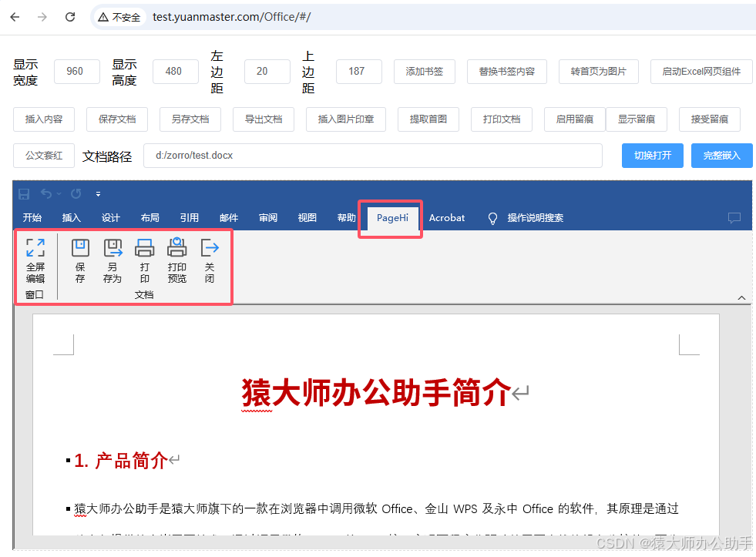Viewport: 756px width, 557px height.
Task: Open the 插入 ribbon tab
Action: pyautogui.click(x=72, y=218)
